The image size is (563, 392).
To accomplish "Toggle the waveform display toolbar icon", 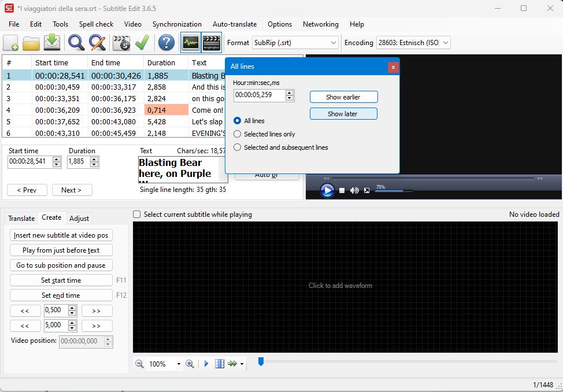I will click(191, 43).
